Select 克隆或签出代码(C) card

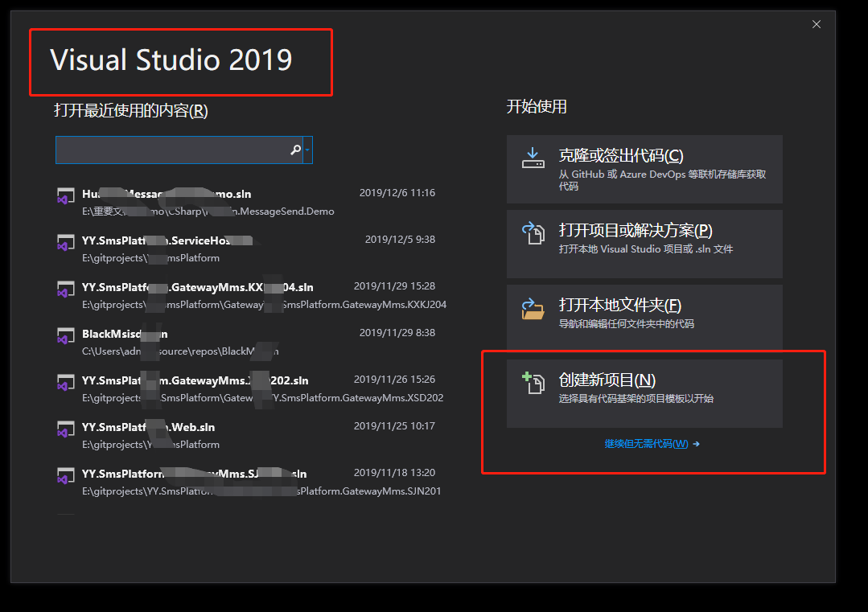click(x=644, y=169)
